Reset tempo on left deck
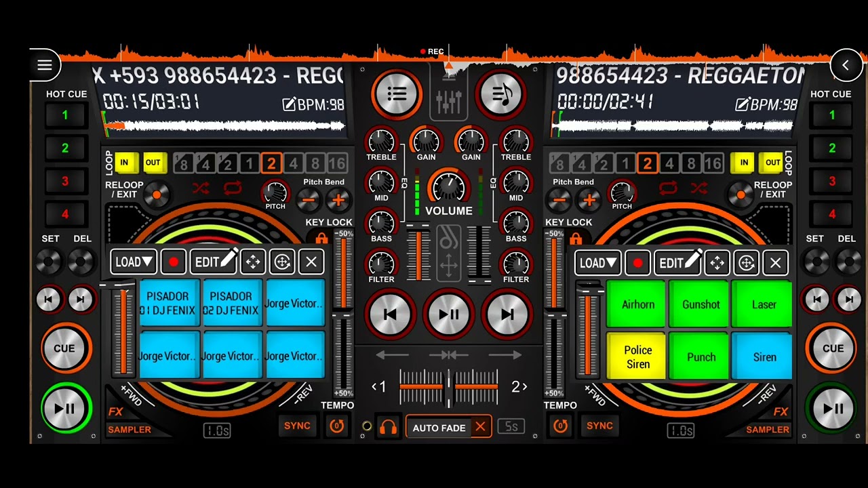The width and height of the screenshot is (868, 488). click(x=337, y=426)
